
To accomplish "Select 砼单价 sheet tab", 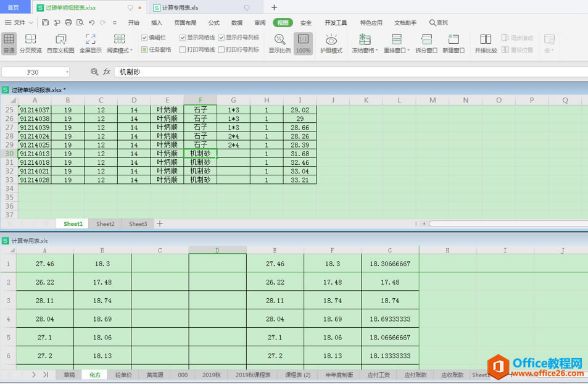I will coord(123,375).
